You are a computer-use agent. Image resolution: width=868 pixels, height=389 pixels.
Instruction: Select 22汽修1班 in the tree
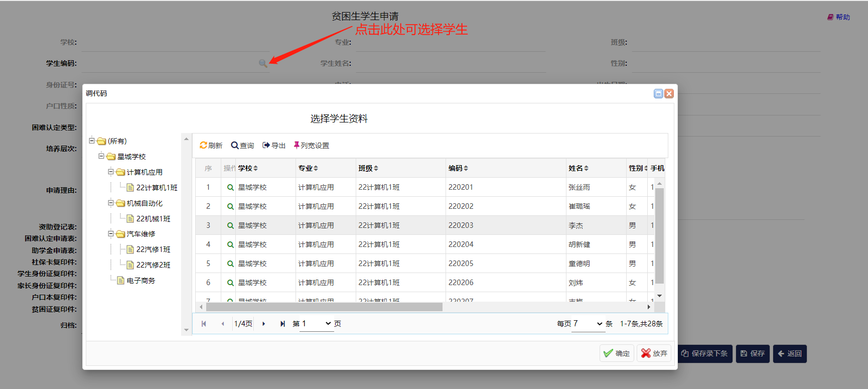(x=153, y=249)
